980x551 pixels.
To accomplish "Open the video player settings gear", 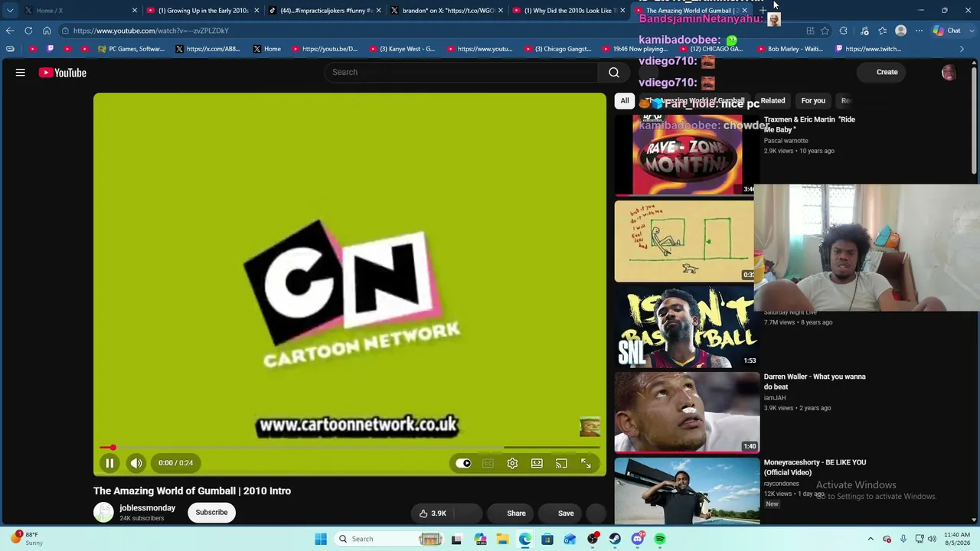I will (x=512, y=463).
